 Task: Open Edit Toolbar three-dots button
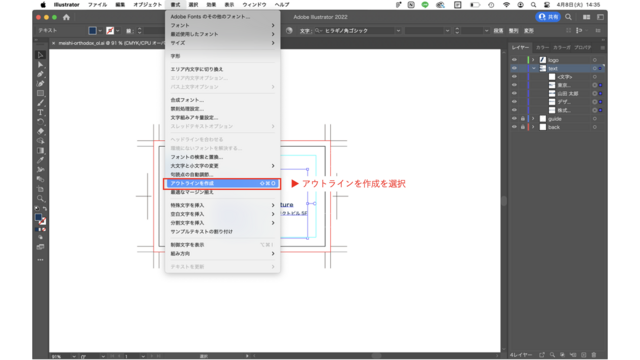40,260
